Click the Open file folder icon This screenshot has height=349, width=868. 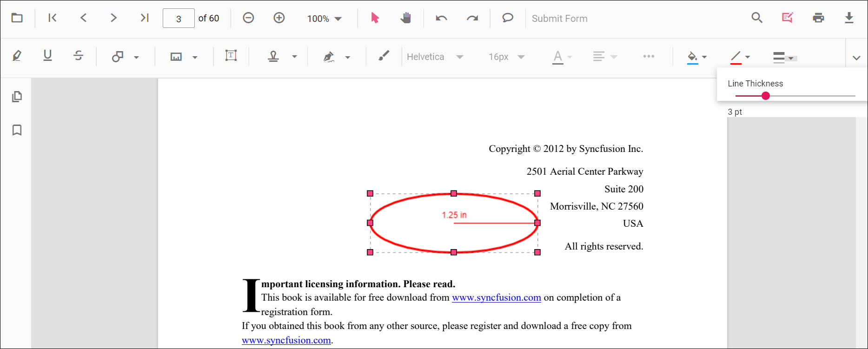[17, 18]
